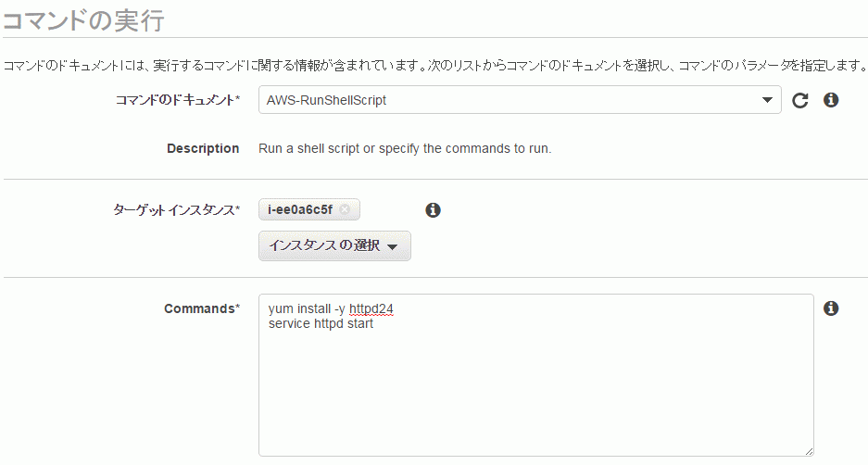The height and width of the screenshot is (465, 868).
Task: Click the コマンドの実行 page heading
Action: [x=83, y=20]
